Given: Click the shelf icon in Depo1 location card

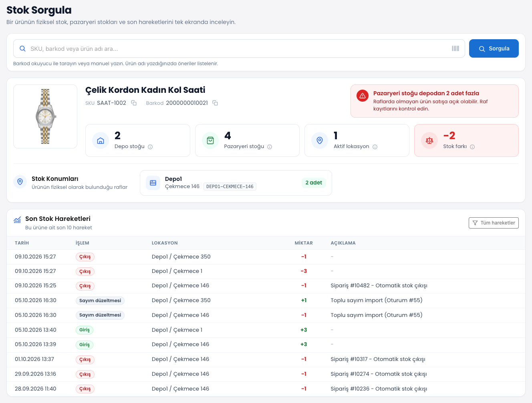Looking at the screenshot, I should [x=153, y=183].
